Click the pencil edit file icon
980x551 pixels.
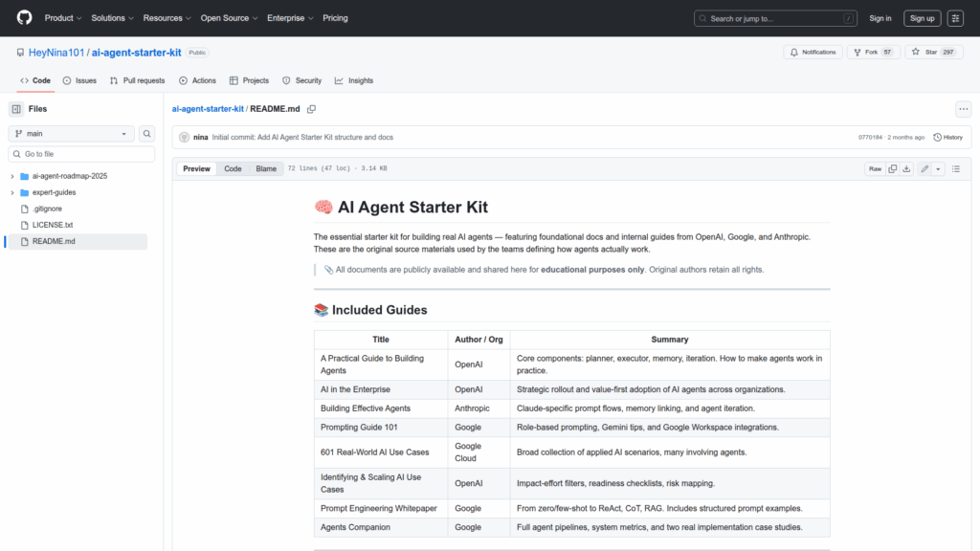(924, 168)
